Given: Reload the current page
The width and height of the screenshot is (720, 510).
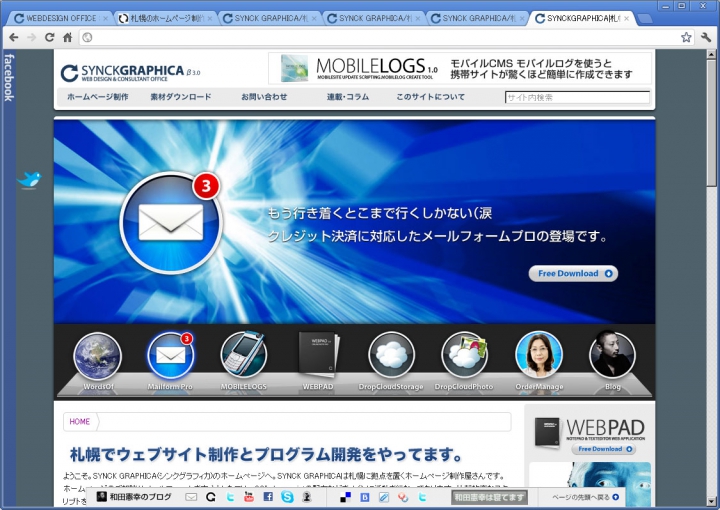Looking at the screenshot, I should coord(50,37).
